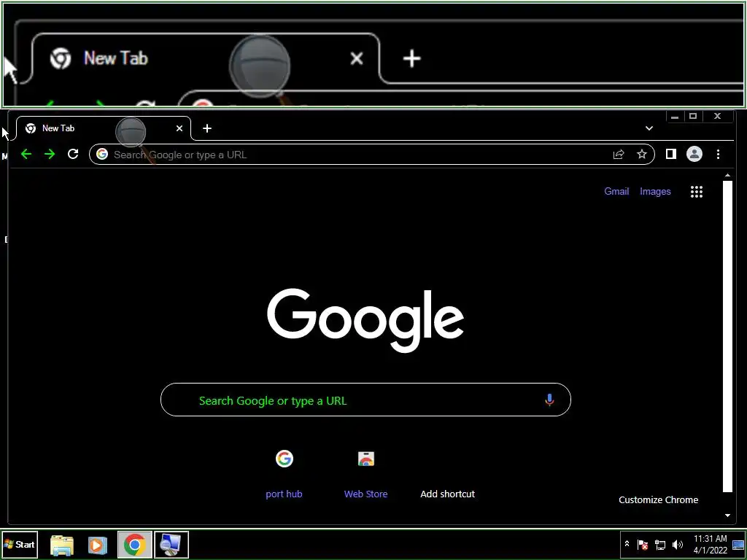Image resolution: width=747 pixels, height=560 pixels.
Task: Open the Windows Start menu
Action: click(x=20, y=544)
